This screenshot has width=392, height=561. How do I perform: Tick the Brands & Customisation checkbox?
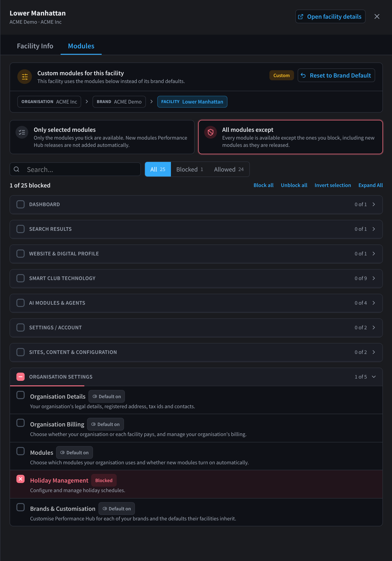(x=21, y=507)
